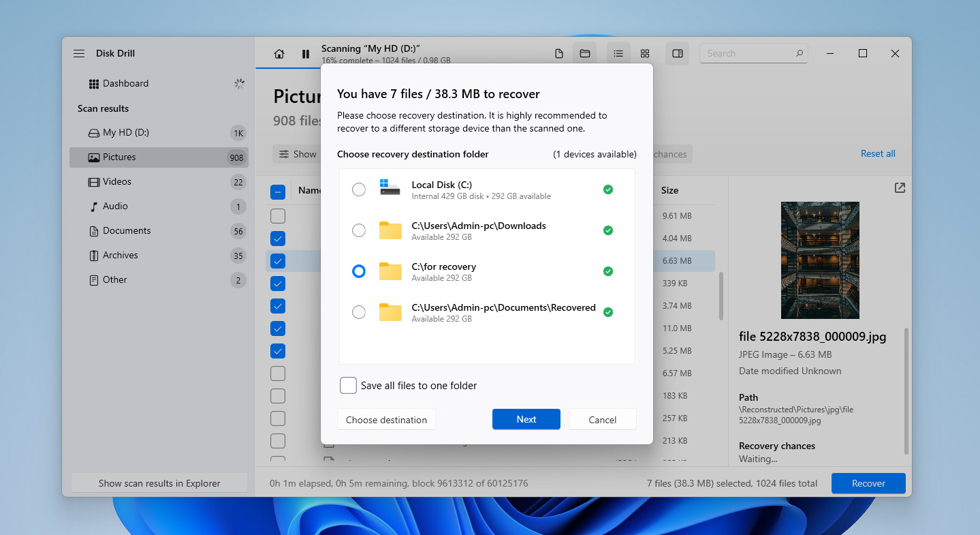
Task: Open the Dashboard
Action: 126,83
